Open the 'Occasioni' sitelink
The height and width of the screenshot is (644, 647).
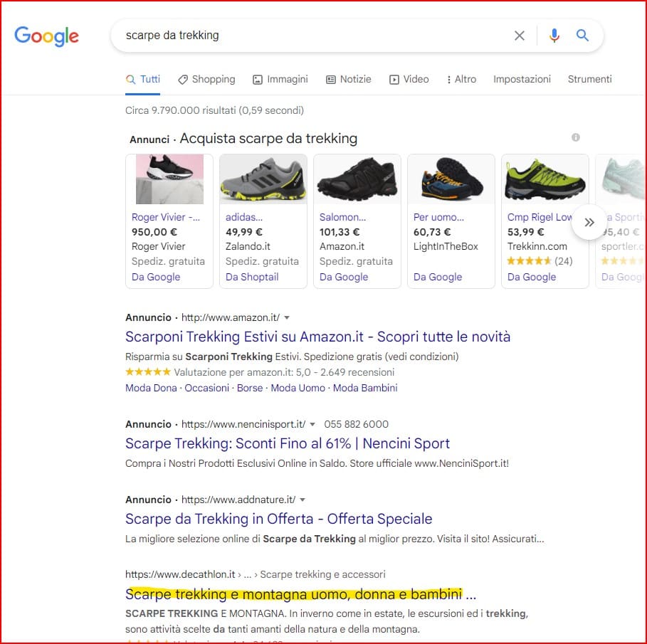point(206,388)
